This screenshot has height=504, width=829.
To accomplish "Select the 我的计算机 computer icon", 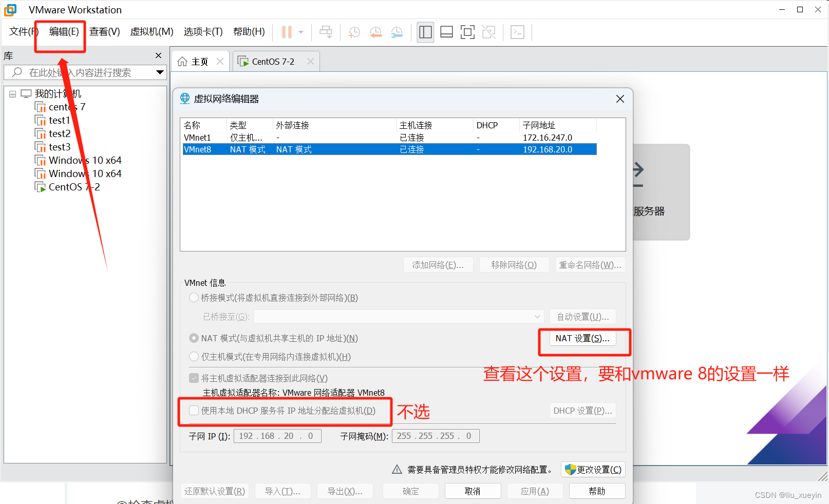I will coord(26,93).
